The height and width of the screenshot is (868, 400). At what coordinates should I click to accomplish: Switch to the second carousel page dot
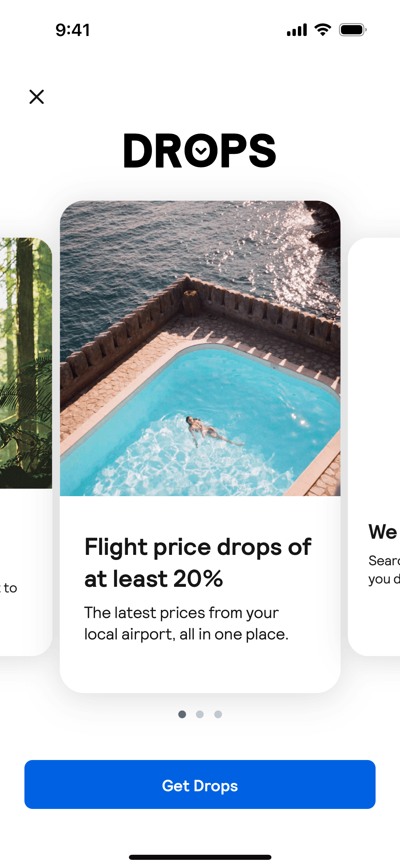pos(200,714)
